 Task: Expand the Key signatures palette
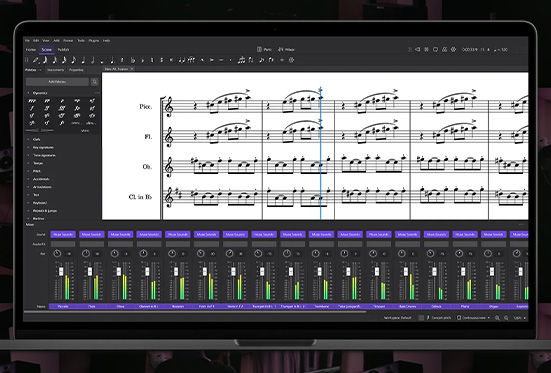28,148
